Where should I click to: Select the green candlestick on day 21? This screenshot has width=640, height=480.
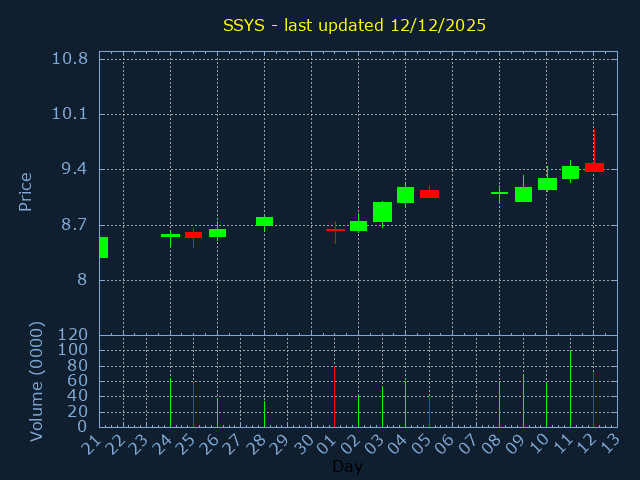(103, 247)
